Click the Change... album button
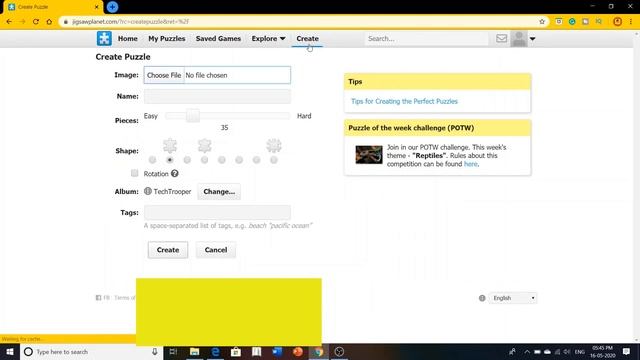 219,191
